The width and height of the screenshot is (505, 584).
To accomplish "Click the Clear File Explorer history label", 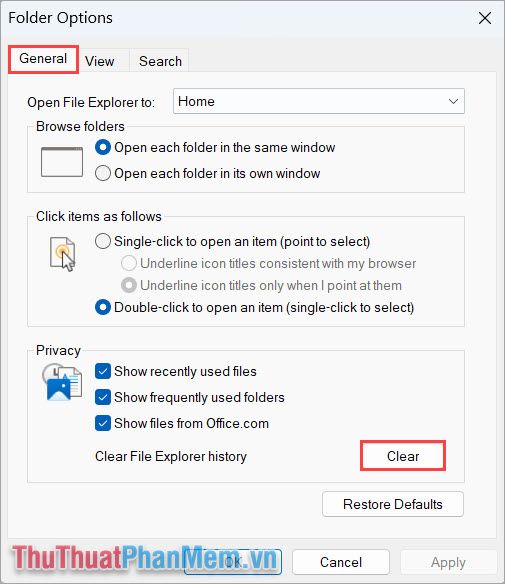I will pyautogui.click(x=171, y=456).
